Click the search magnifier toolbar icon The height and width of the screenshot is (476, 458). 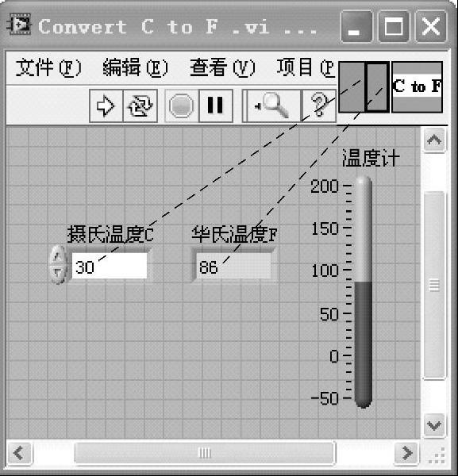pos(271,106)
